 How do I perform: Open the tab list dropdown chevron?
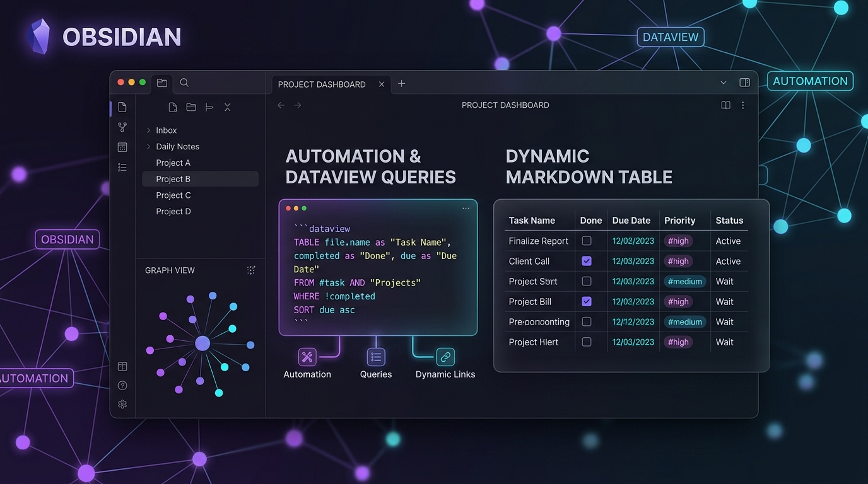click(723, 83)
